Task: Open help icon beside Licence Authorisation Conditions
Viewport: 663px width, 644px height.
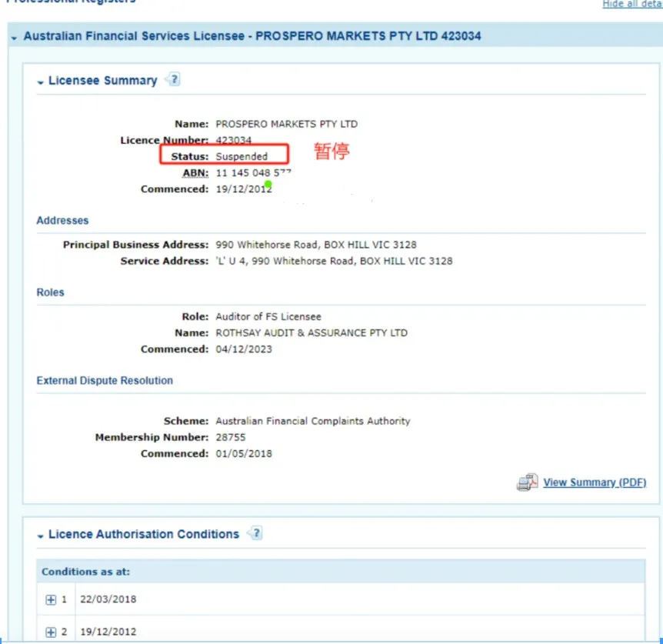Action: (x=255, y=532)
